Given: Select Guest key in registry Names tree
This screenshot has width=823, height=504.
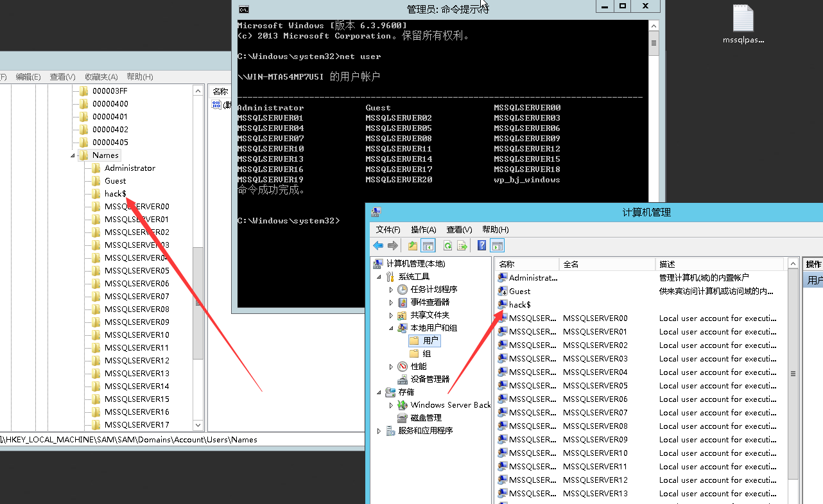Looking at the screenshot, I should 116,180.
